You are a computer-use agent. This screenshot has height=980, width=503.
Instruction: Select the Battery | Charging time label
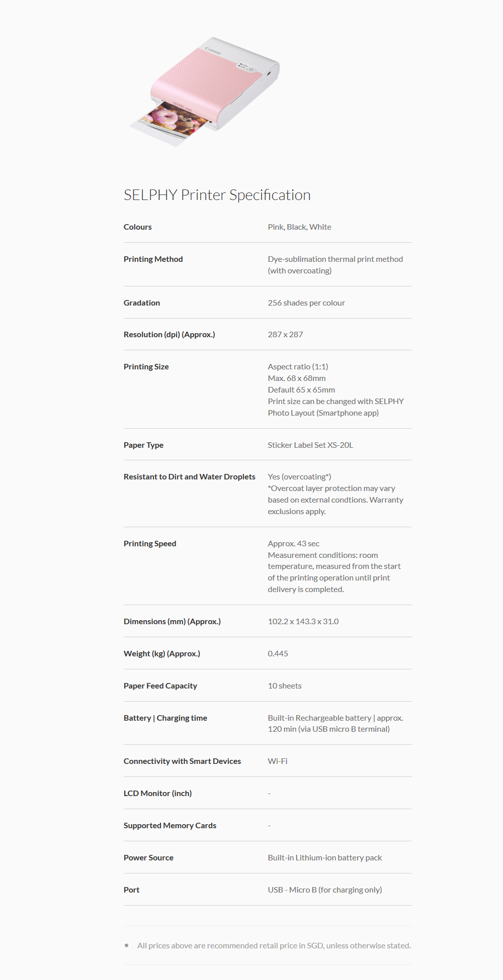165,718
